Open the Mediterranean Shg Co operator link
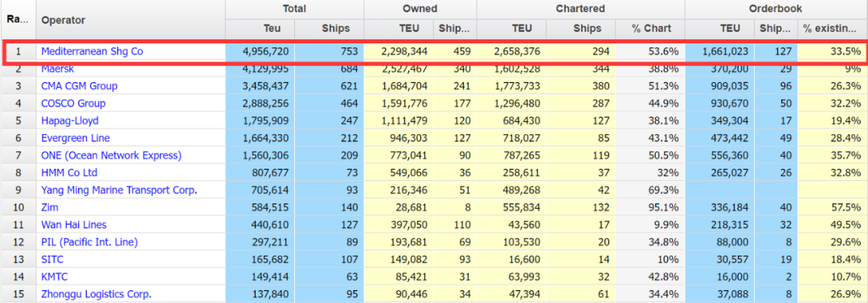 tap(92, 51)
